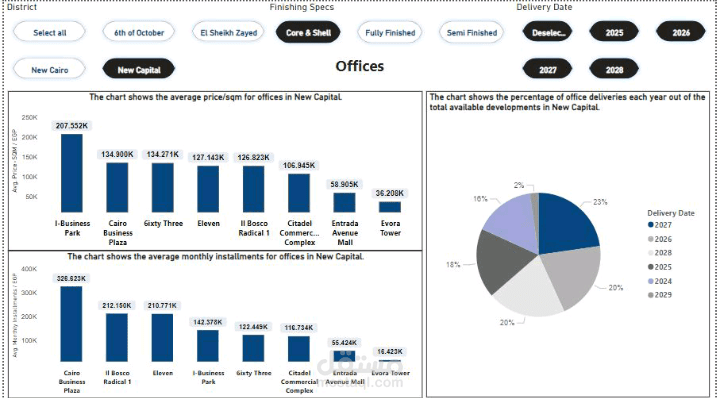
Task: Click the 36.208K data label
Action: coord(390,193)
